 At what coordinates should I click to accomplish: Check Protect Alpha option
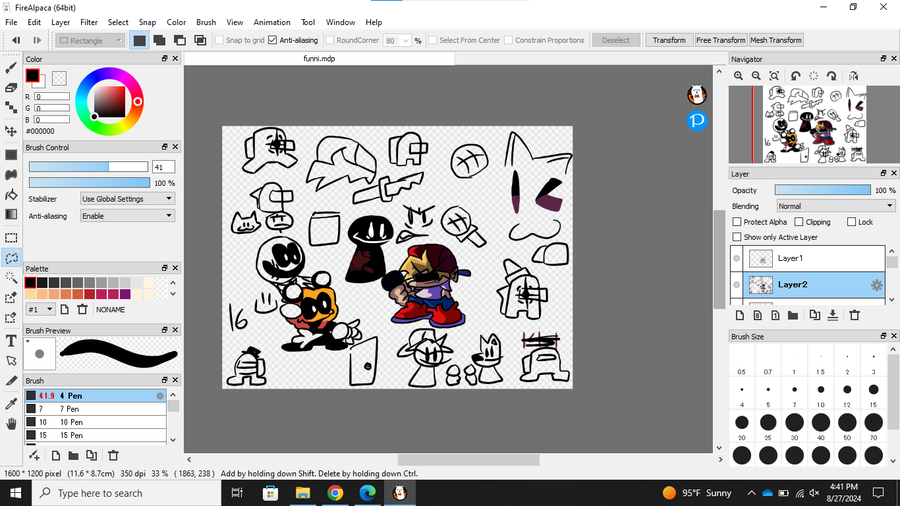[x=737, y=222]
